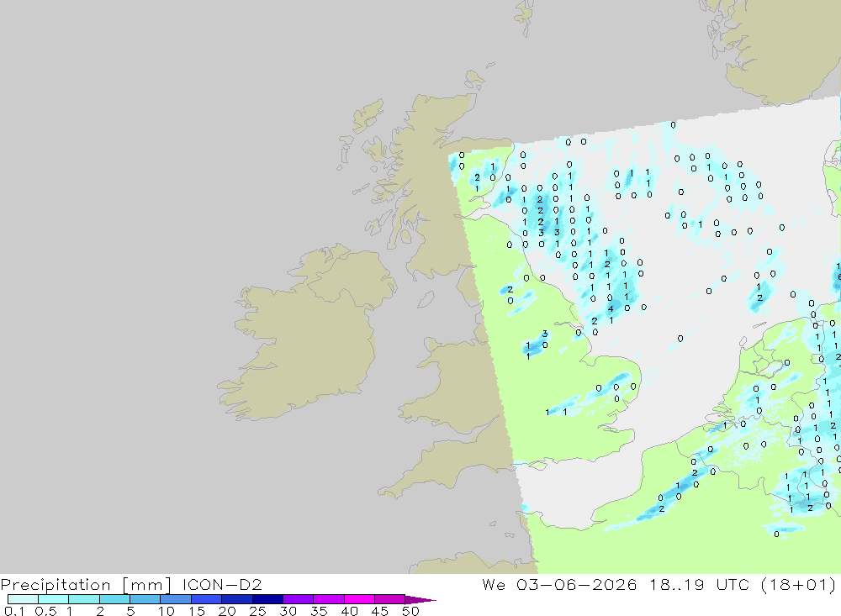Click the 25–30 mm dark navy legend swatch
This screenshot has height=616, width=841.
pyautogui.click(x=267, y=599)
